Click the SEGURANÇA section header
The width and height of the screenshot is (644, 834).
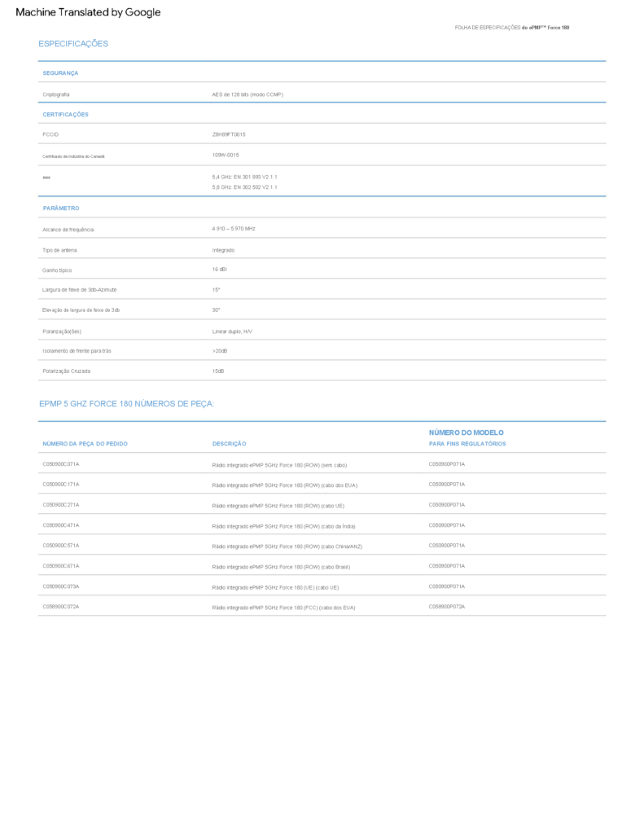pos(60,73)
